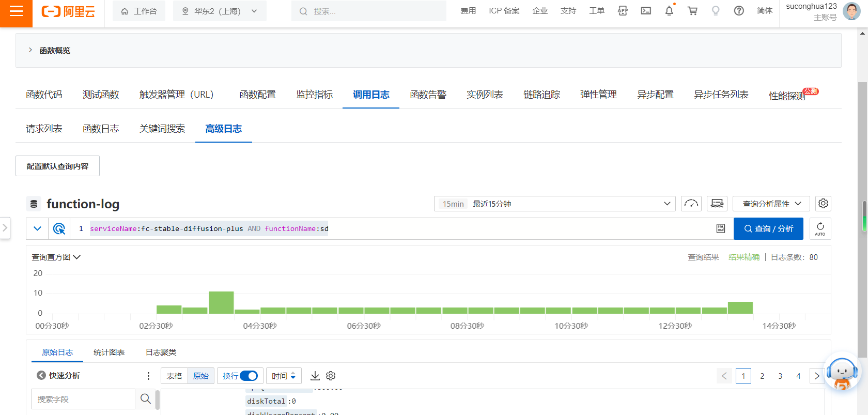Click the lightbulb icon in top bar

716,11
